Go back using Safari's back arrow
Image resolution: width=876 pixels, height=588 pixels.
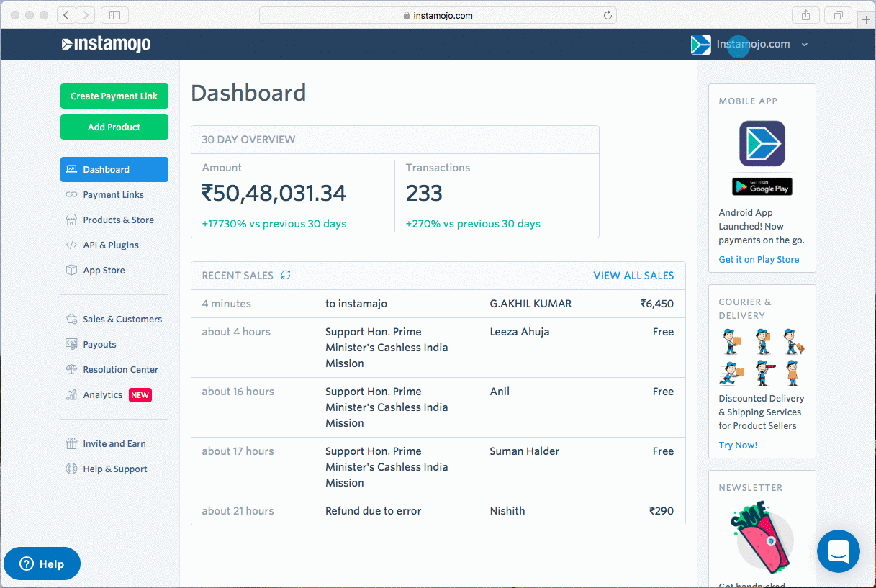pos(66,15)
